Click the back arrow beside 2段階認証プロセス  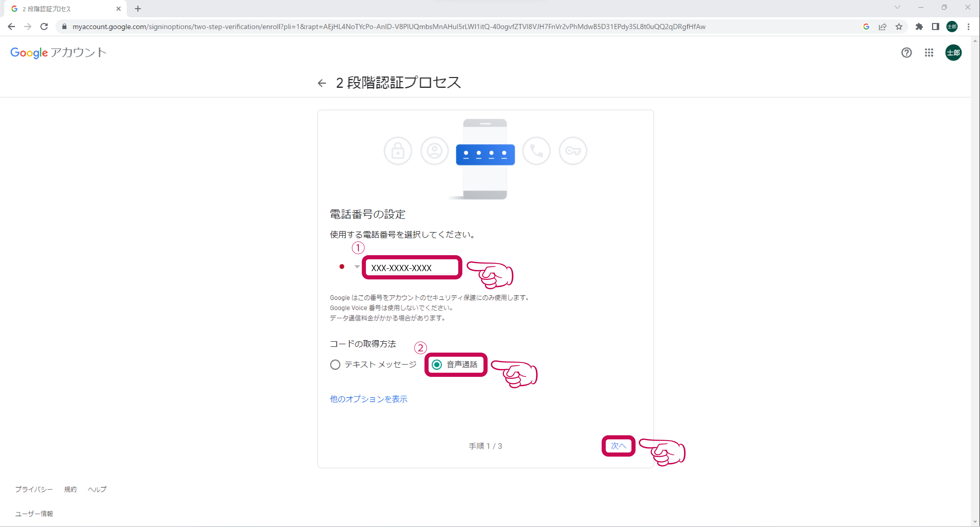point(322,83)
